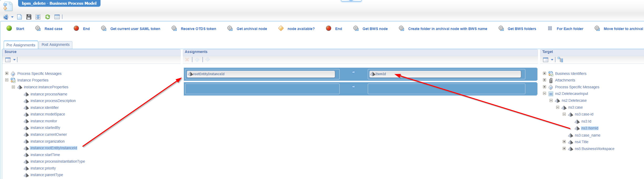Select ns3:Id in Target tree

pyautogui.click(x=586, y=121)
